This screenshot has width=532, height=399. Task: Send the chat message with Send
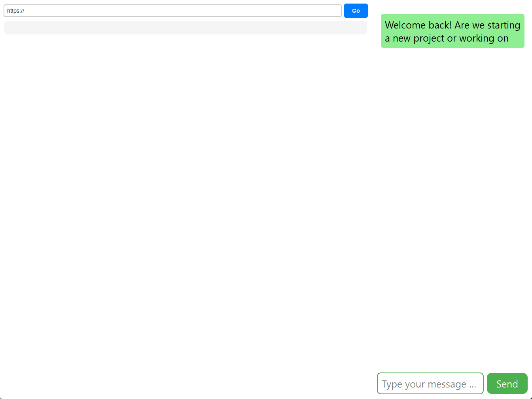click(x=507, y=384)
